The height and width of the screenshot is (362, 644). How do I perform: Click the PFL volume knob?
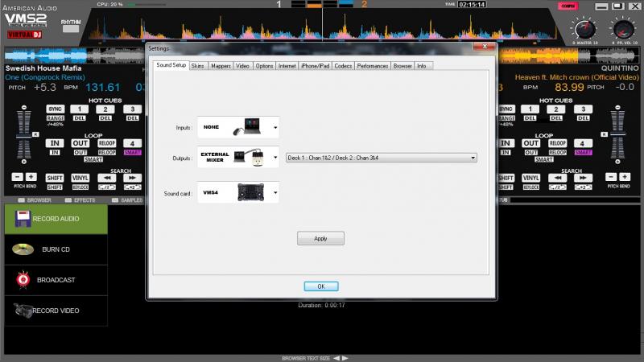[623, 29]
